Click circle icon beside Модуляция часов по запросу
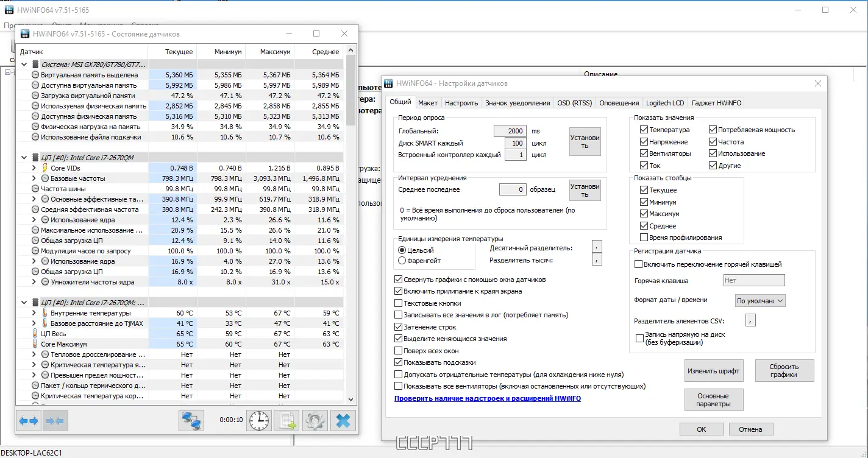This screenshot has width=868, height=458. coord(35,251)
